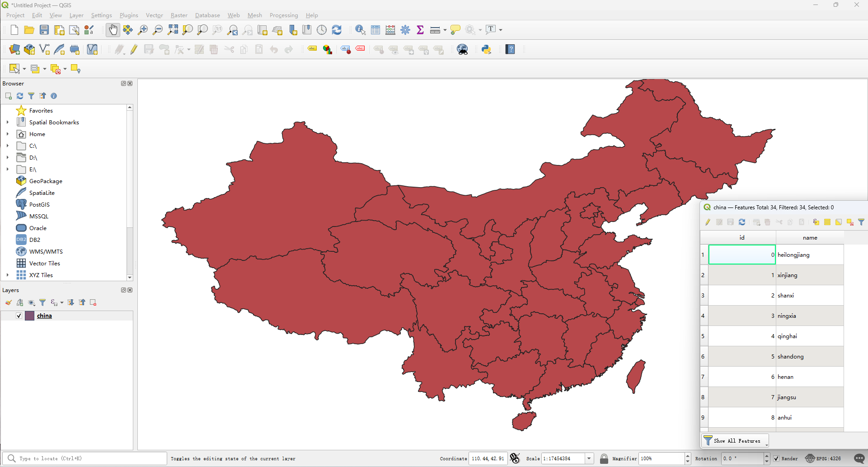Select the Identify Features tool
The image size is (868, 467).
[x=361, y=30]
